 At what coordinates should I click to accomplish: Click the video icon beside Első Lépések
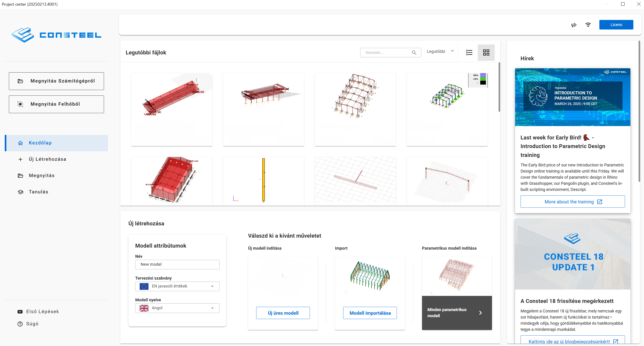(20, 312)
